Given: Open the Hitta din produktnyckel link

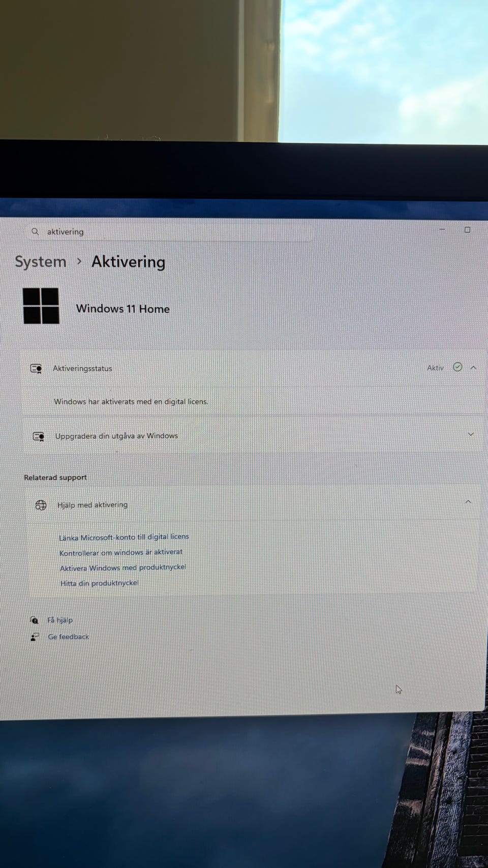Looking at the screenshot, I should (x=99, y=583).
